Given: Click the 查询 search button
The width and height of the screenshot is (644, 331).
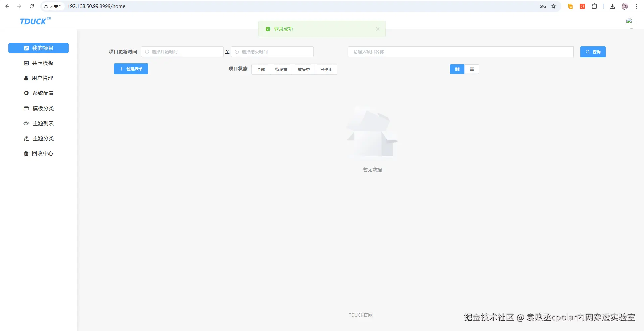Looking at the screenshot, I should (x=593, y=52).
